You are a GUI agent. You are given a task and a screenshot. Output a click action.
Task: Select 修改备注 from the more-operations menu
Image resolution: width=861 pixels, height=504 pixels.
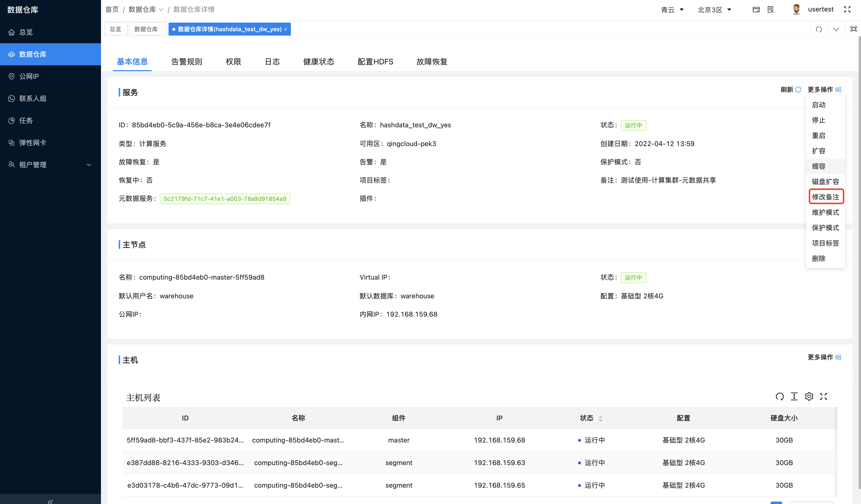point(825,197)
